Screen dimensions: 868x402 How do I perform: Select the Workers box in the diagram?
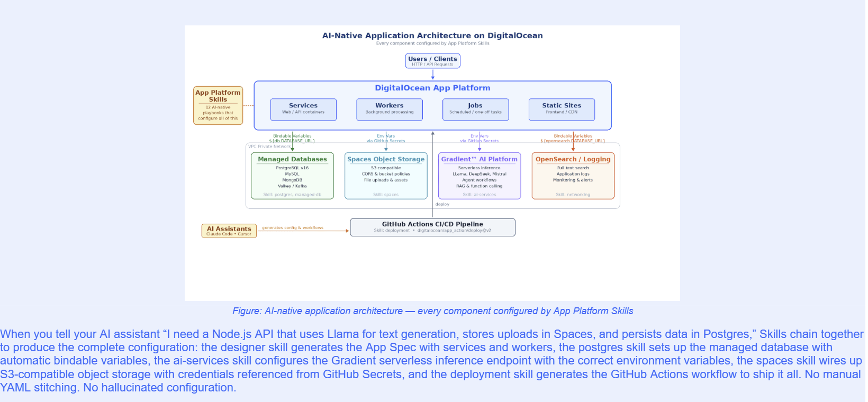[x=390, y=109]
